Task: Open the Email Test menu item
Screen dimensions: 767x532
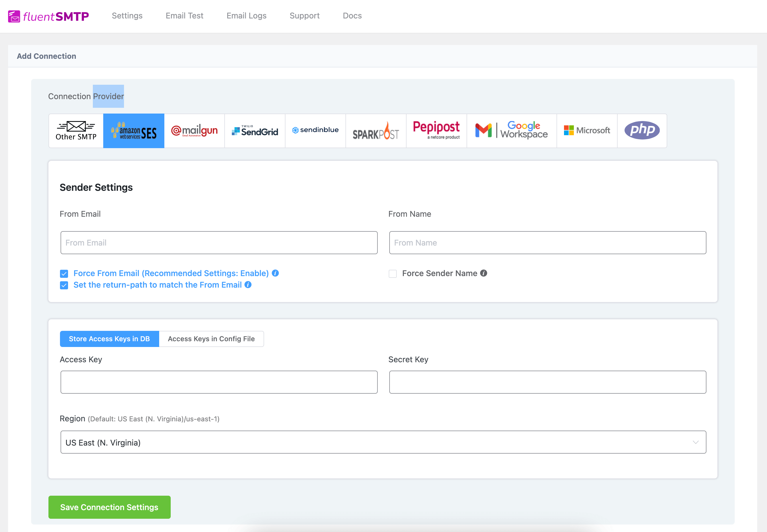Action: [185, 16]
